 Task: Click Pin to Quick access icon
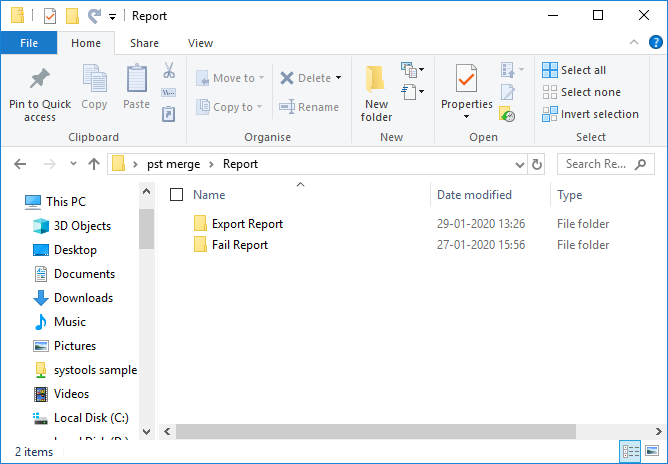tap(40, 78)
